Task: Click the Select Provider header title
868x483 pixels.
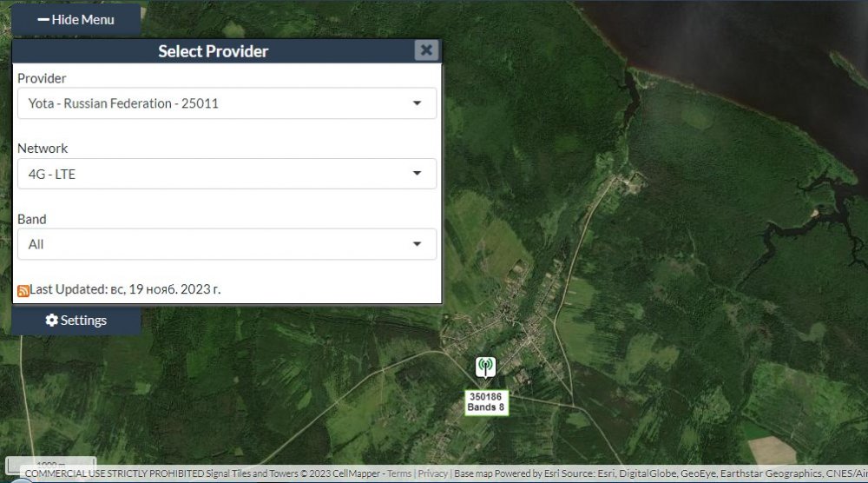Action: [213, 51]
